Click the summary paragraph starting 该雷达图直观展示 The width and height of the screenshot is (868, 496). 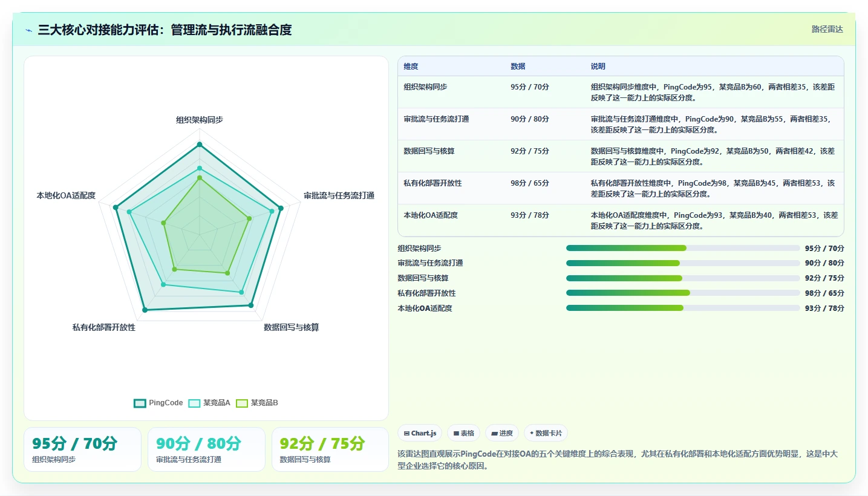point(618,460)
